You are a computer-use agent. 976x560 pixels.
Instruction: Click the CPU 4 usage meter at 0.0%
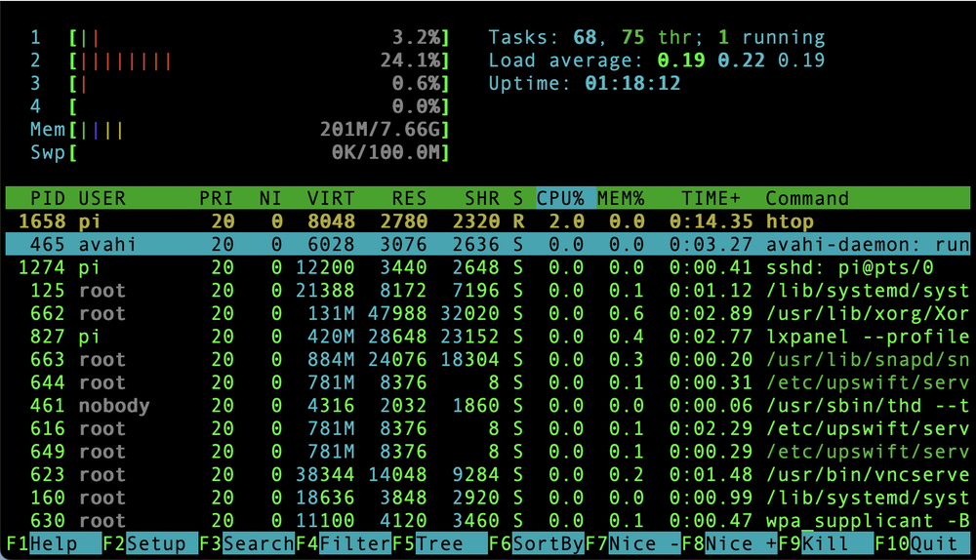[240, 106]
